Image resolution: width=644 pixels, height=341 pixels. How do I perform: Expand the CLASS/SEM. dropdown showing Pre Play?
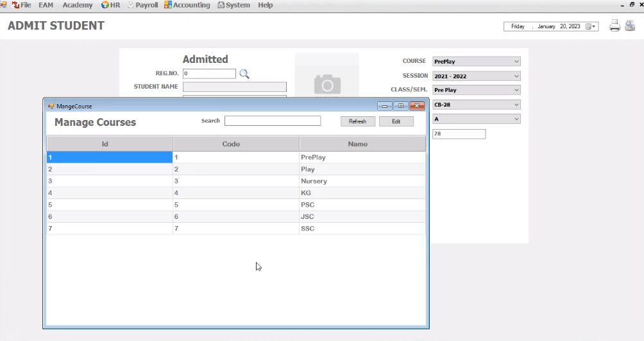[x=477, y=90]
